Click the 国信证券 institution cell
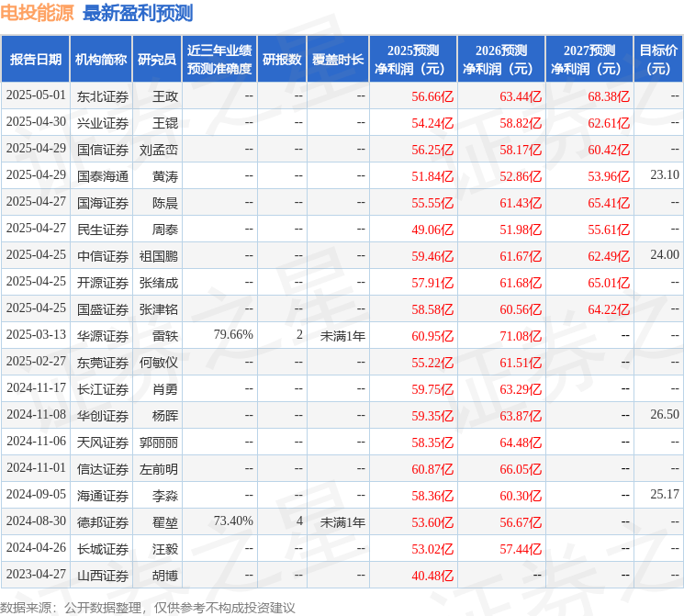684x616 pixels. [x=103, y=150]
